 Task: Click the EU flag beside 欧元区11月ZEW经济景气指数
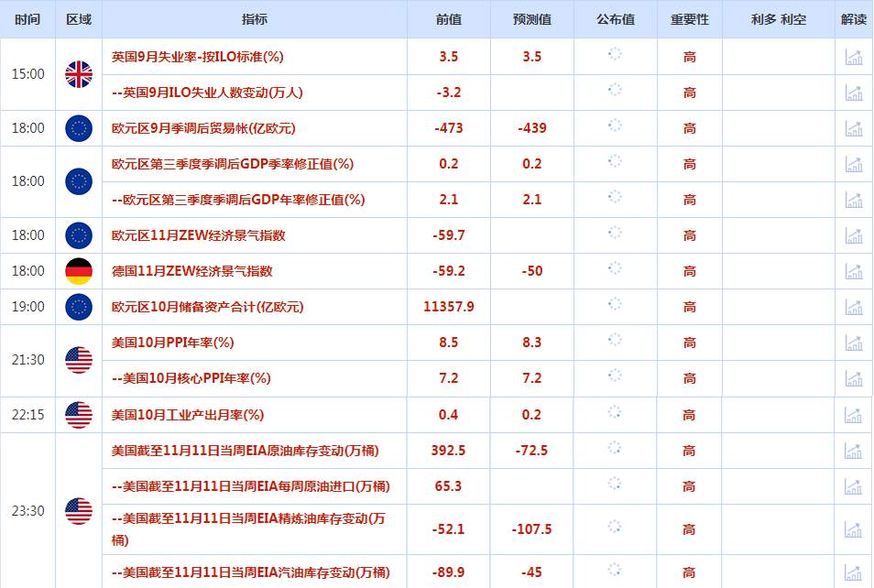click(79, 235)
